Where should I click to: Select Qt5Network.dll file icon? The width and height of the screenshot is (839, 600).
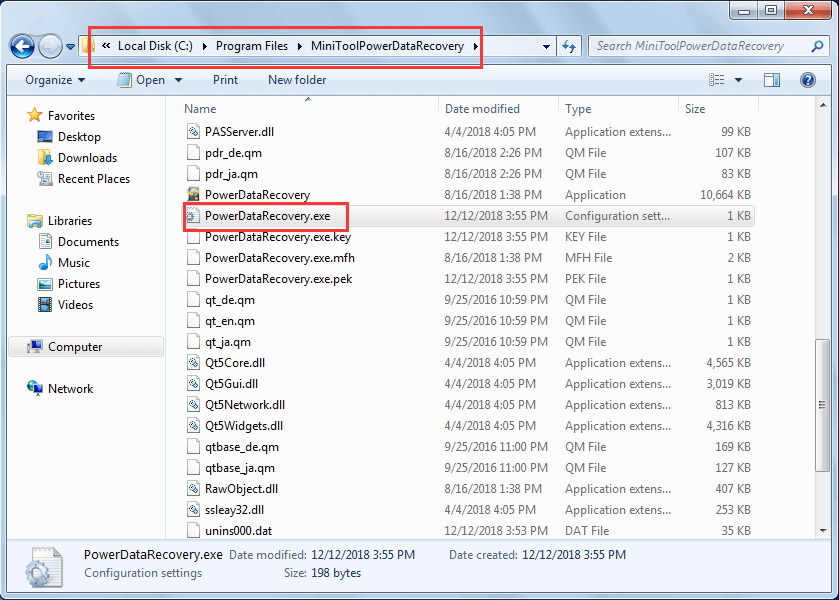(x=193, y=405)
